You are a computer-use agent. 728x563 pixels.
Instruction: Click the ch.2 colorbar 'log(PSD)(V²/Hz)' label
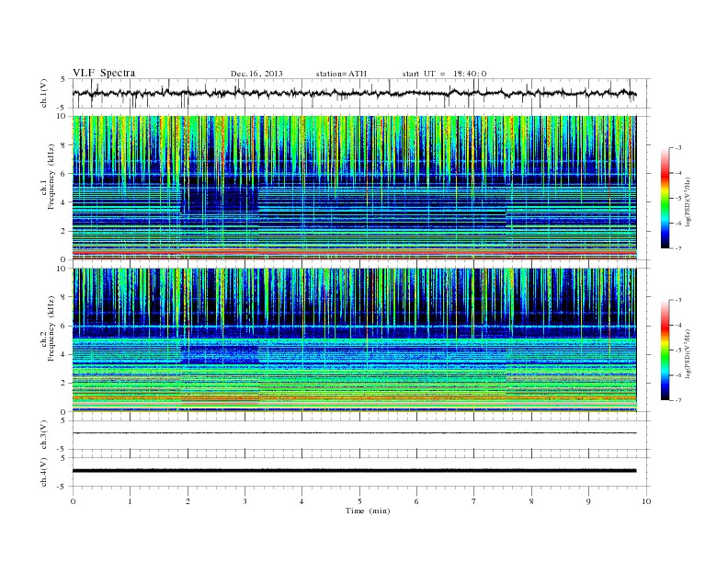click(x=688, y=353)
